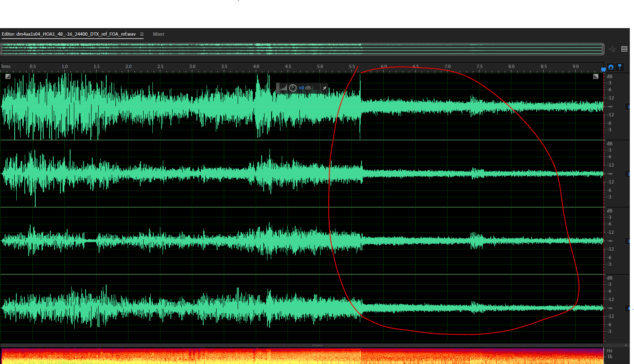634x364 pixels.
Task: Click the HUD drag grip handle
Action: (x=278, y=88)
